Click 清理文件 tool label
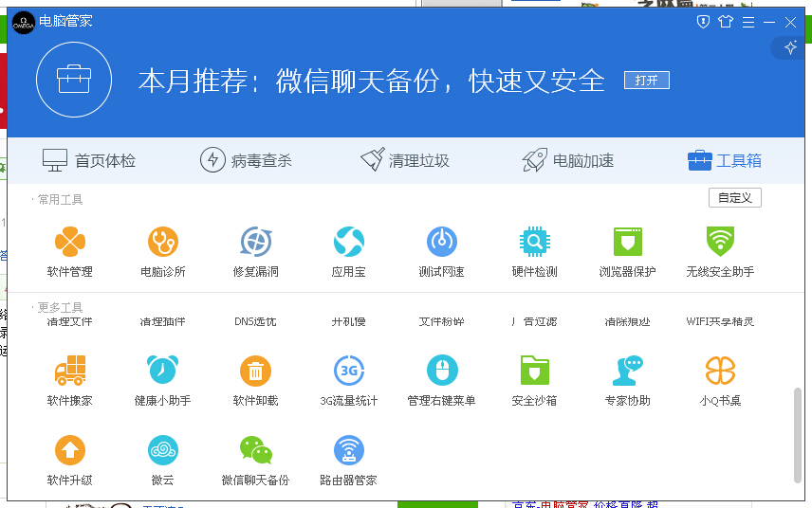The height and width of the screenshot is (508, 812). [70, 322]
